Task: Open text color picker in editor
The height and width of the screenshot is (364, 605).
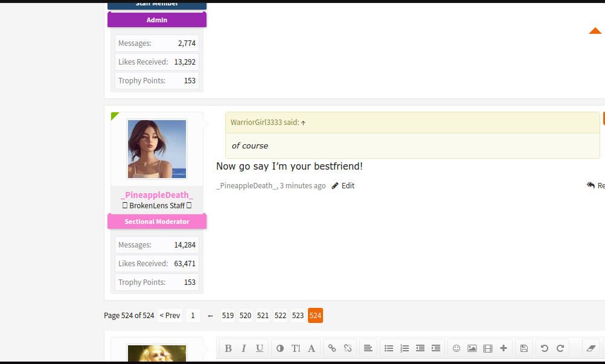Action: 280,348
